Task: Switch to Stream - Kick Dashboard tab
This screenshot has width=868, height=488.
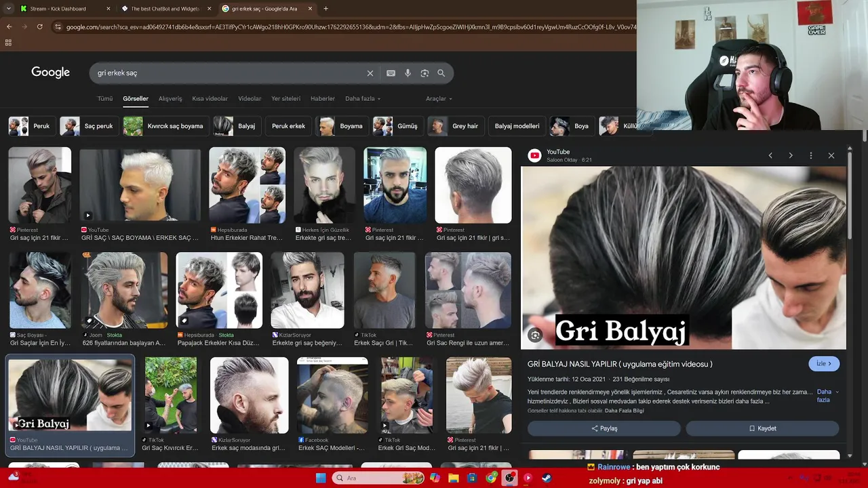Action: (65, 9)
